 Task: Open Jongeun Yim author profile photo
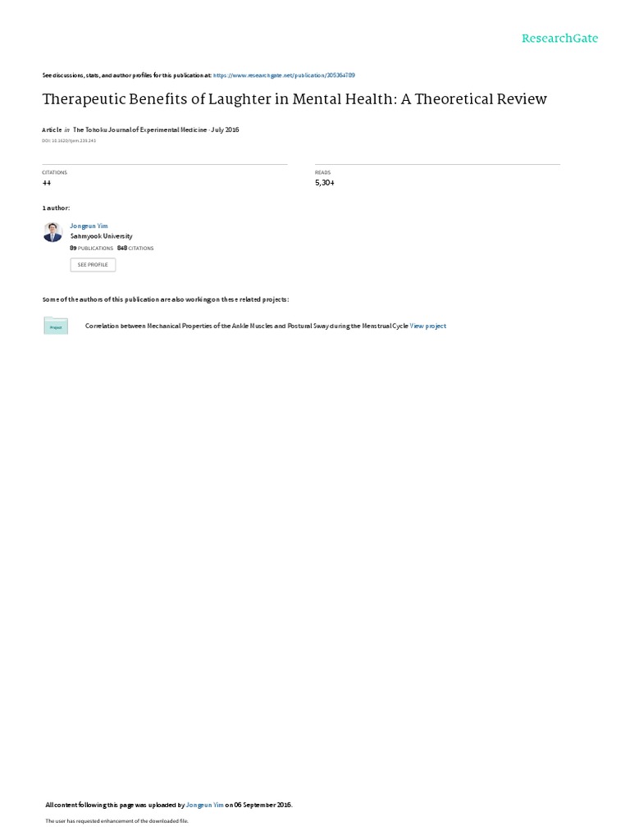point(52,232)
